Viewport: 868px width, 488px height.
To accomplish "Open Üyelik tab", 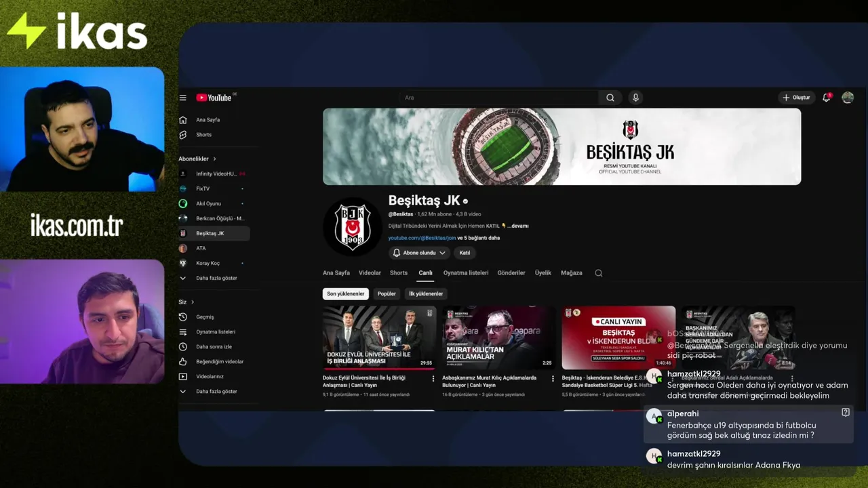I will tap(543, 273).
